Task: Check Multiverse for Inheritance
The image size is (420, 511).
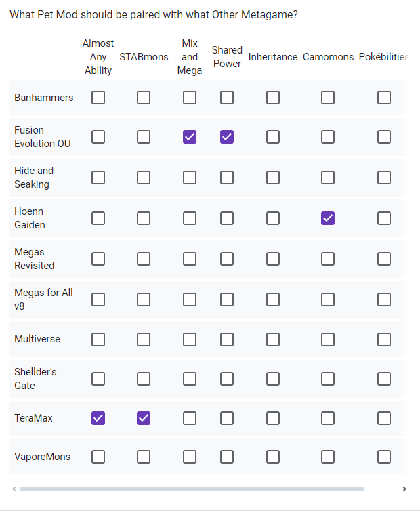Action: pyautogui.click(x=273, y=340)
